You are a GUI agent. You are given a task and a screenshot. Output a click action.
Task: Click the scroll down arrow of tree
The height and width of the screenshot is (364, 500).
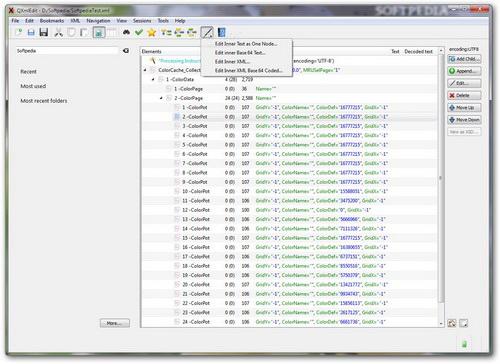[x=441, y=323]
